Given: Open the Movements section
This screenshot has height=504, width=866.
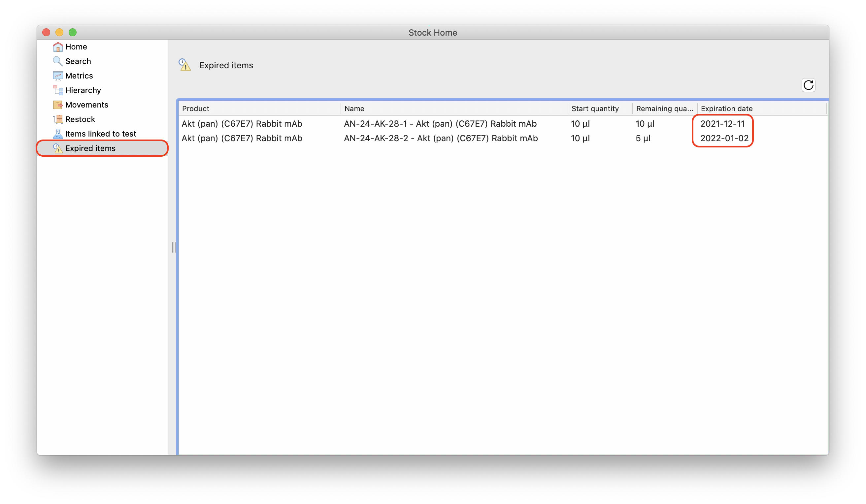Looking at the screenshot, I should click(x=86, y=105).
